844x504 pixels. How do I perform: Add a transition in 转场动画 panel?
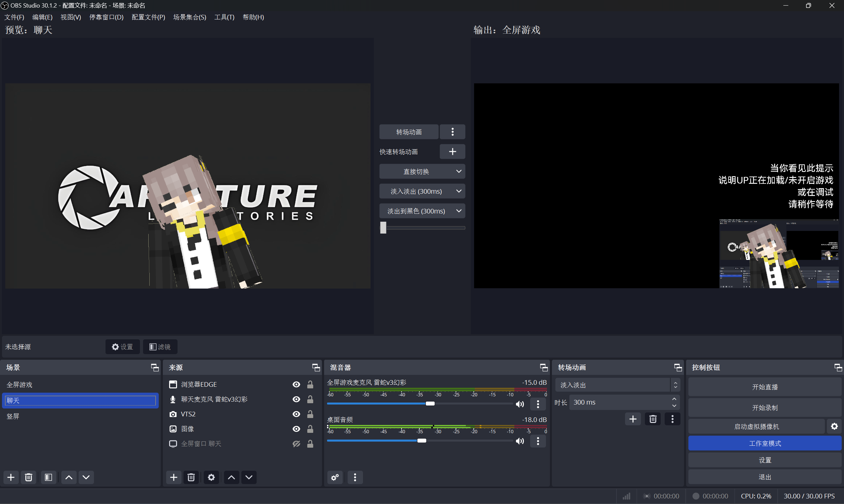633,419
